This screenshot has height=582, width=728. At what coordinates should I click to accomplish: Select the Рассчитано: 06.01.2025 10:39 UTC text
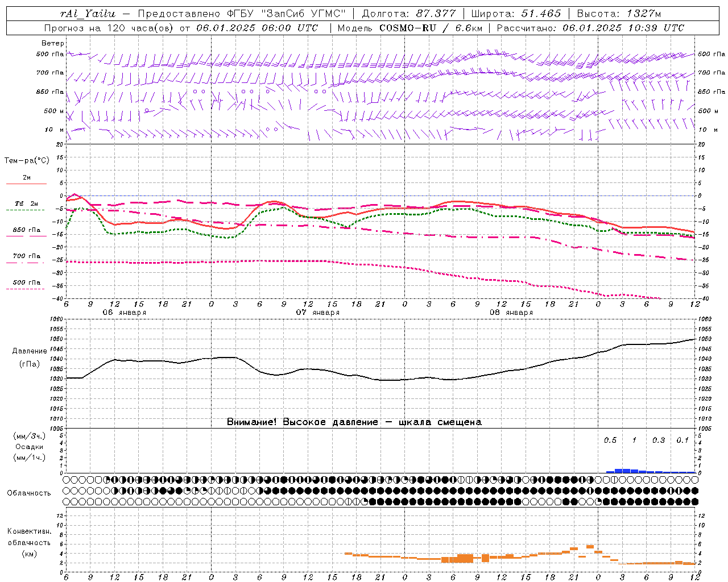(x=590, y=28)
